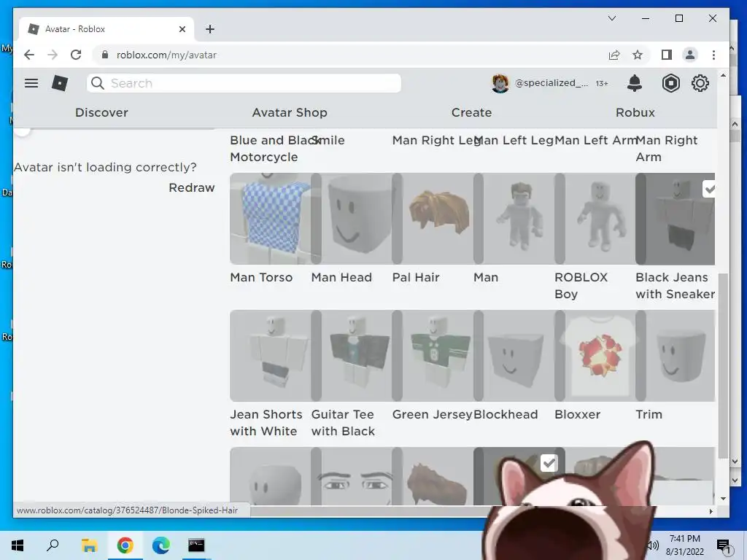
Task: Switch to the Create tab
Action: (471, 112)
